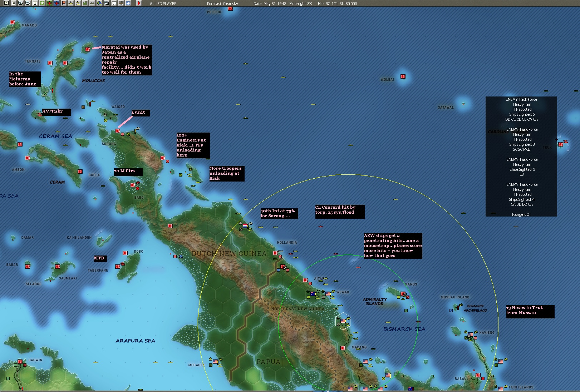This screenshot has width=580, height=392.
Task: Click the 'Date: May 31, 1943' status text
Action: click(x=270, y=4)
